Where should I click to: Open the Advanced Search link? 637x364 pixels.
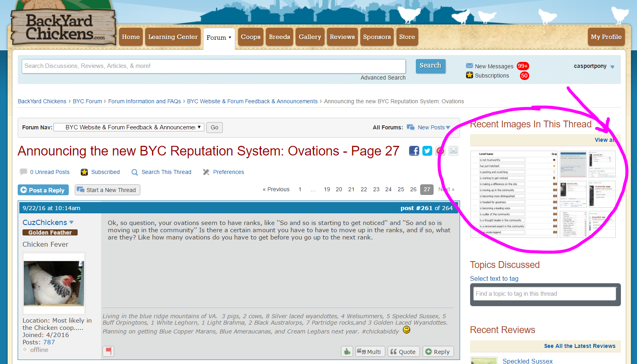383,78
